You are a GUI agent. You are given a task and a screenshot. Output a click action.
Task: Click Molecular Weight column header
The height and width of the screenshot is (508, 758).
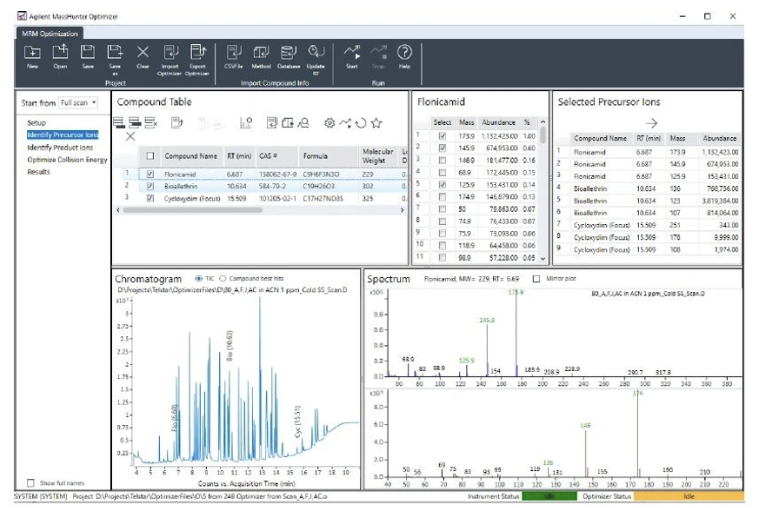pyautogui.click(x=378, y=156)
